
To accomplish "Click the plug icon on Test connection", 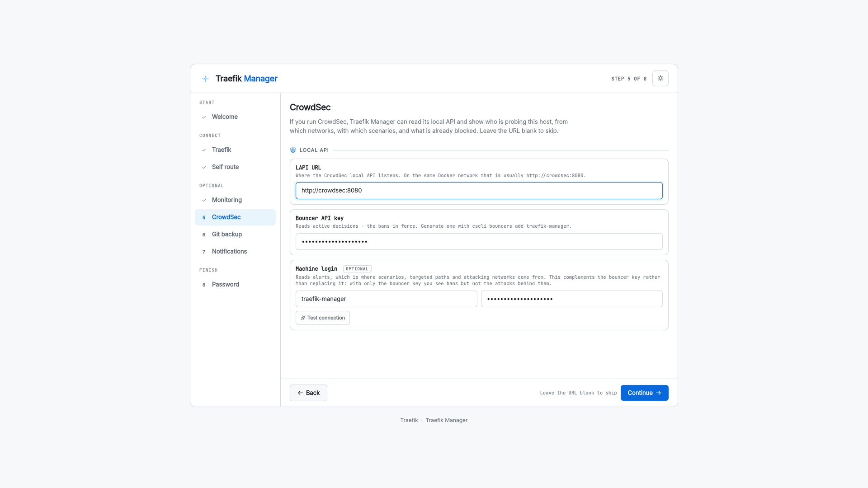I will coord(303,318).
